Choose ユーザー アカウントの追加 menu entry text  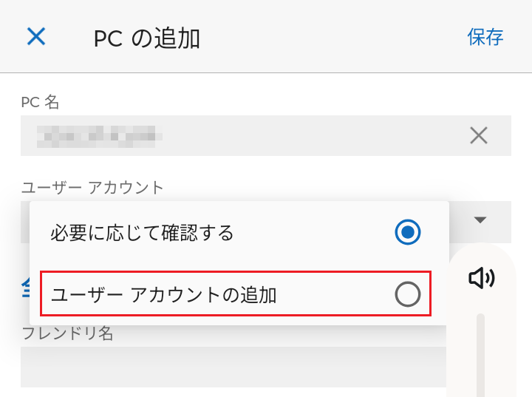[x=163, y=296]
